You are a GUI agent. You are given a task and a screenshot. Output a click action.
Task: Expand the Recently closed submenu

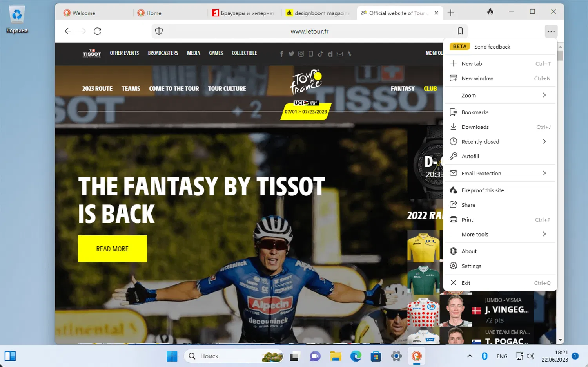click(500, 141)
